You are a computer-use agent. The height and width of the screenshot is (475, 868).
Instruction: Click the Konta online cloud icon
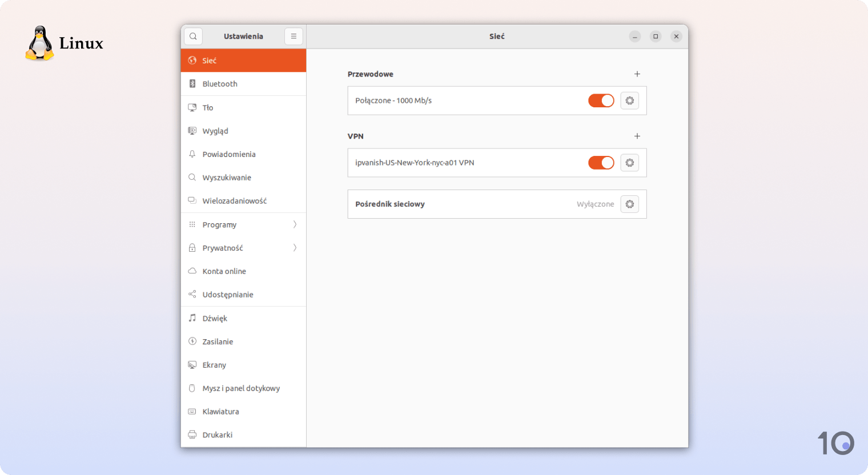[x=192, y=271]
